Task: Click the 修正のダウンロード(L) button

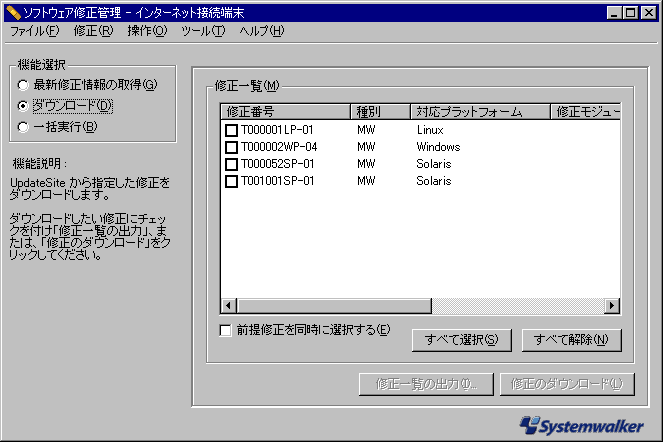Action: pos(567,384)
